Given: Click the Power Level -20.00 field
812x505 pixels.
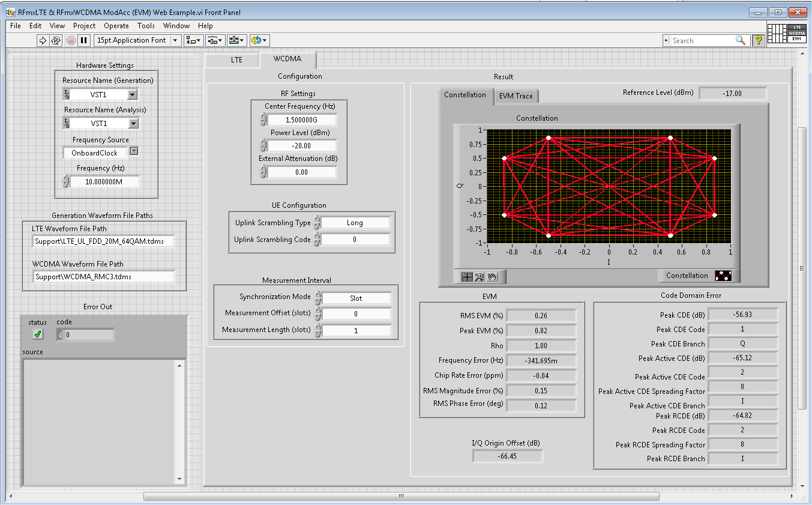Looking at the screenshot, I should point(302,146).
